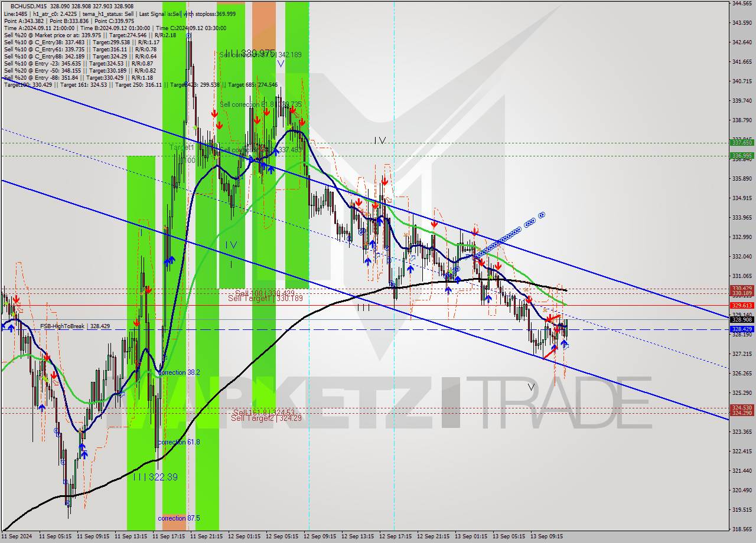Click the 344.535 top axis price
This screenshot has height=543, width=756.
tap(741, 4)
